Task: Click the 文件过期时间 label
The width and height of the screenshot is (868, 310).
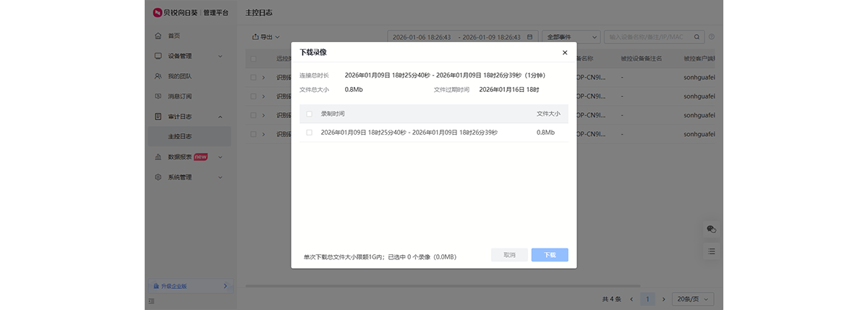Action: pos(451,90)
